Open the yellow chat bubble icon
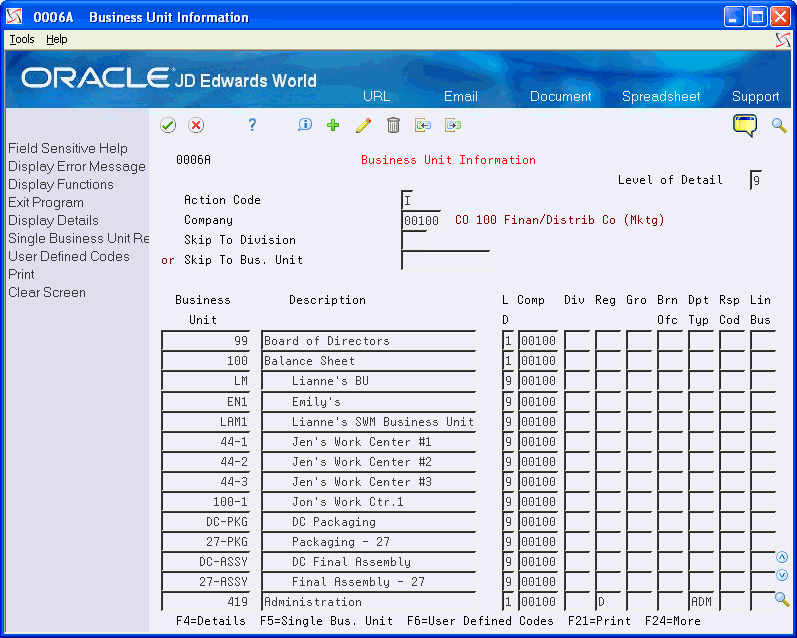 [x=745, y=125]
